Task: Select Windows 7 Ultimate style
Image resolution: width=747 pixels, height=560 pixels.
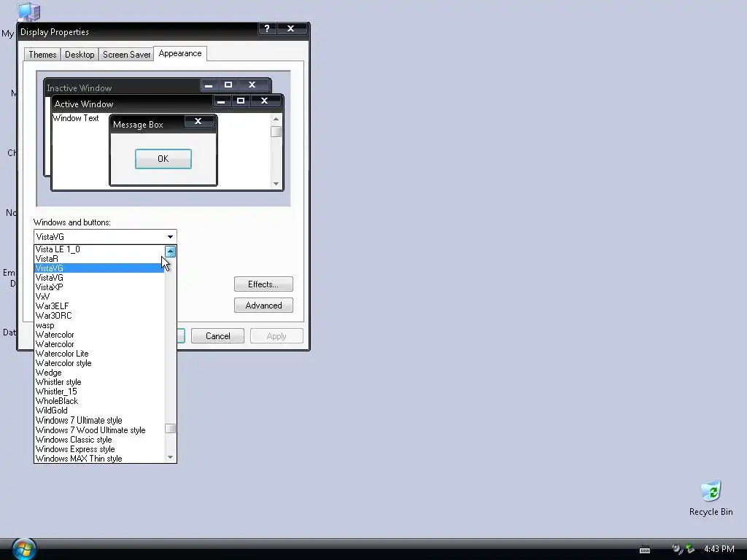Action: point(99,421)
